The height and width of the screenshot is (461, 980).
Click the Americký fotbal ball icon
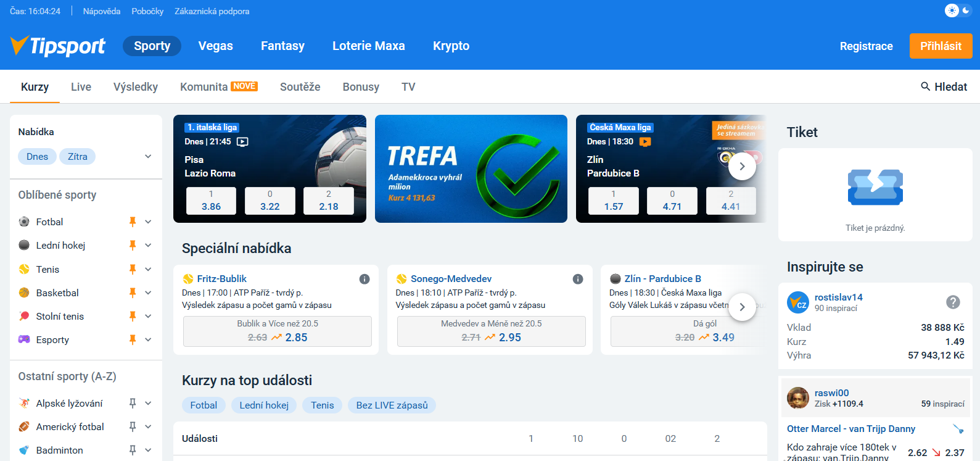coord(24,426)
